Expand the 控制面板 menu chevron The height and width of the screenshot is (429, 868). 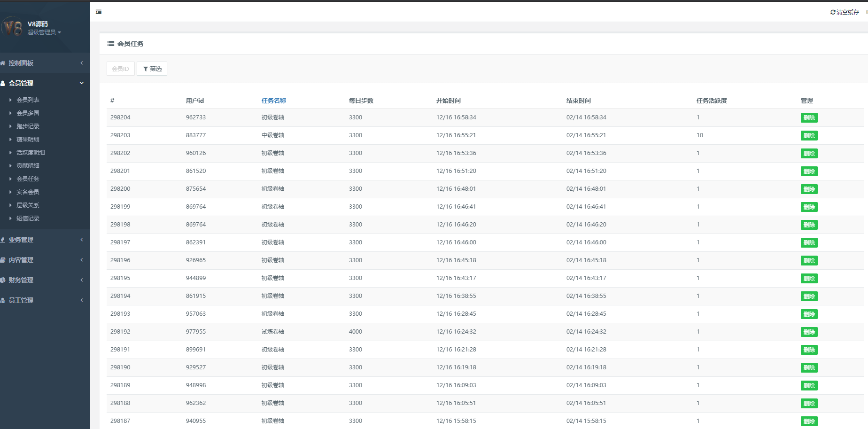pos(82,63)
